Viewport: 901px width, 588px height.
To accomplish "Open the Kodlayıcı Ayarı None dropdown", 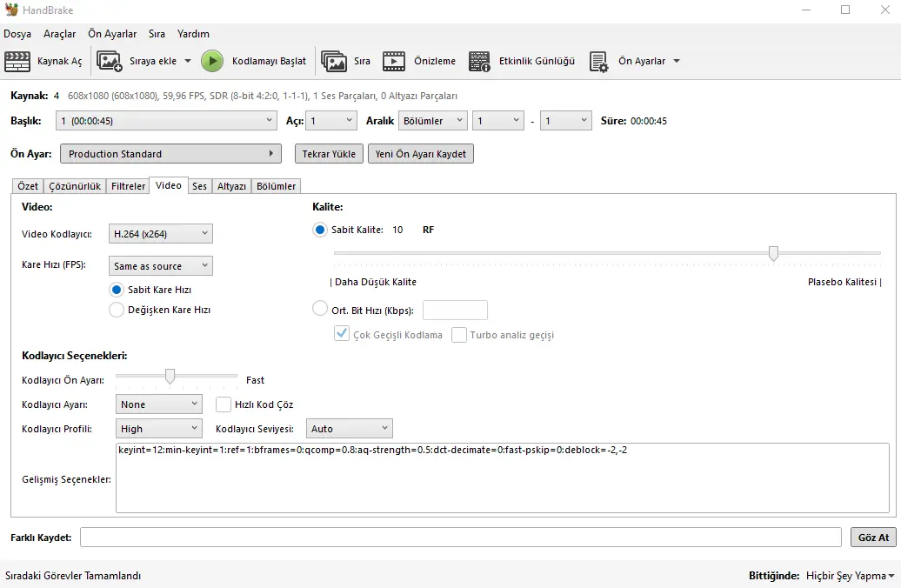I will (158, 404).
